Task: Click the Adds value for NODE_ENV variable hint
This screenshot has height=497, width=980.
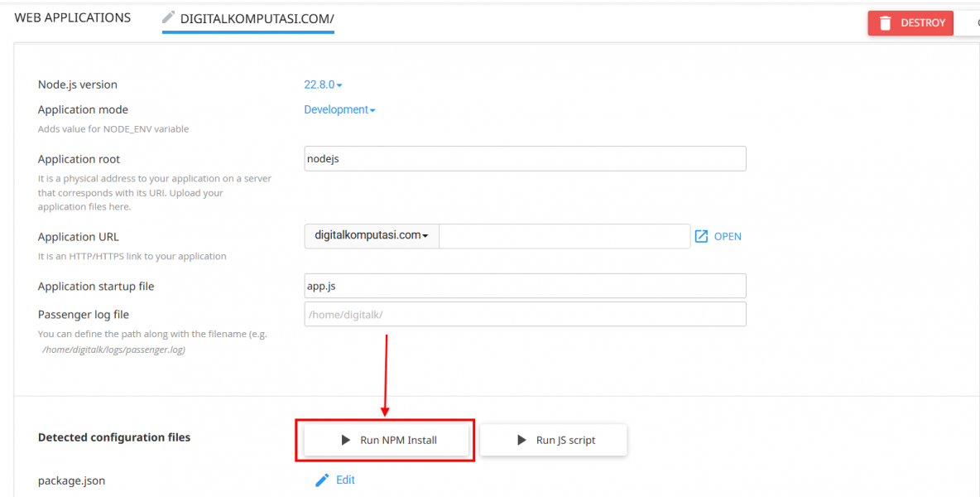Action: pos(113,129)
